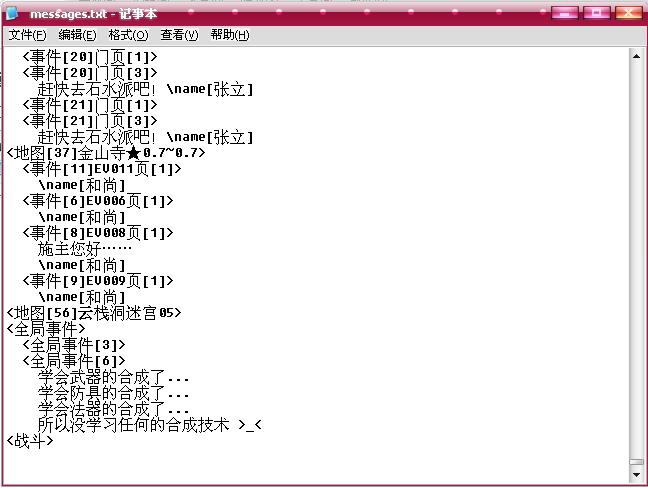Click the line <战斗>
The height and width of the screenshot is (489, 648).
[30, 441]
